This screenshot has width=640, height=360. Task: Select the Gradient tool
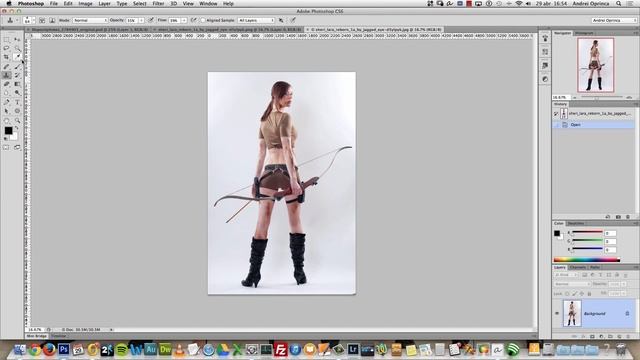17,84
